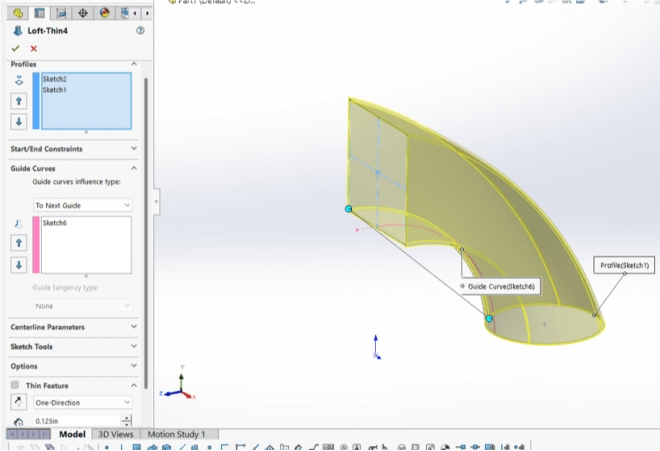The image size is (660, 451).
Task: Open the One-Direction thin type dropdown
Action: 83,402
